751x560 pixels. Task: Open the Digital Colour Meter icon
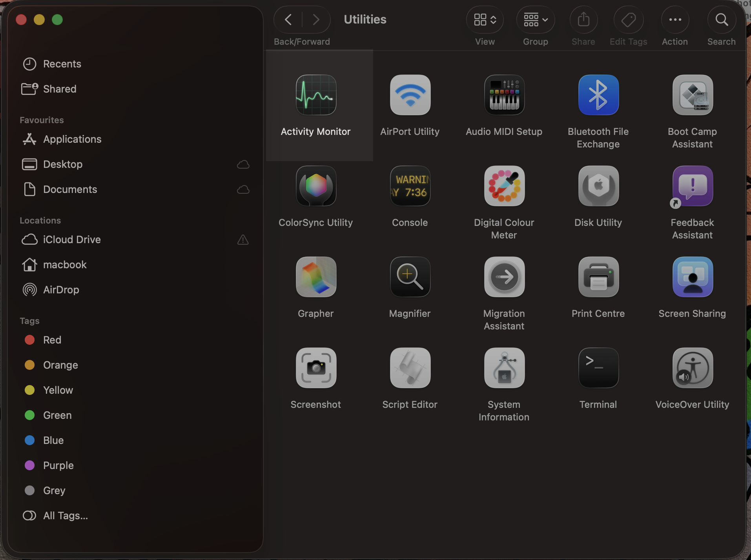click(504, 186)
